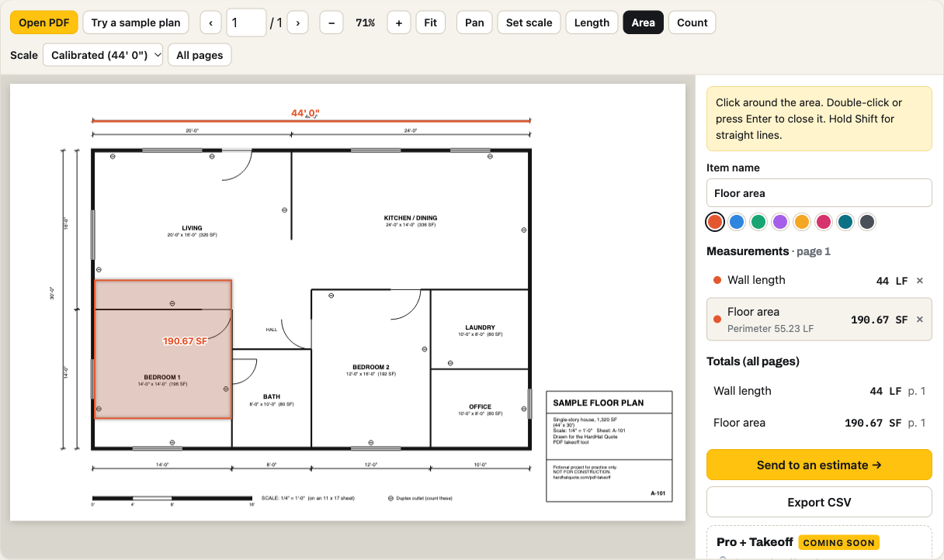Activate the Pan tool
The width and height of the screenshot is (944, 560).
(474, 22)
